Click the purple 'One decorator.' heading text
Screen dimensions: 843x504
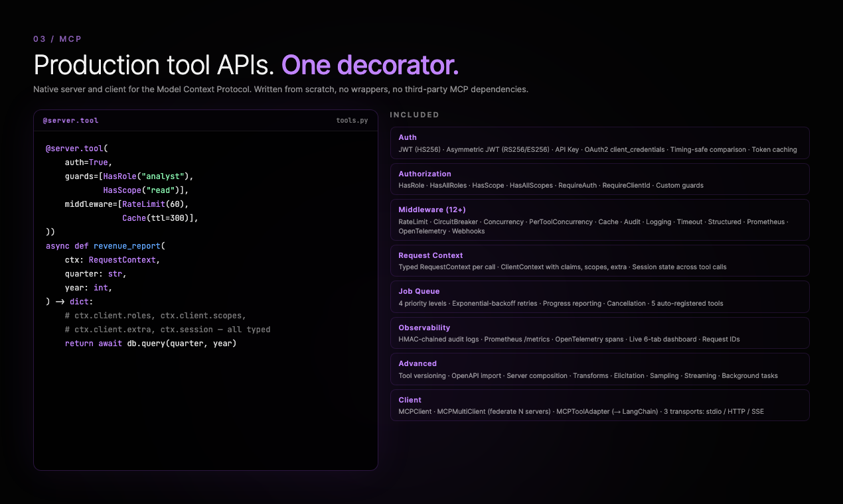click(370, 66)
